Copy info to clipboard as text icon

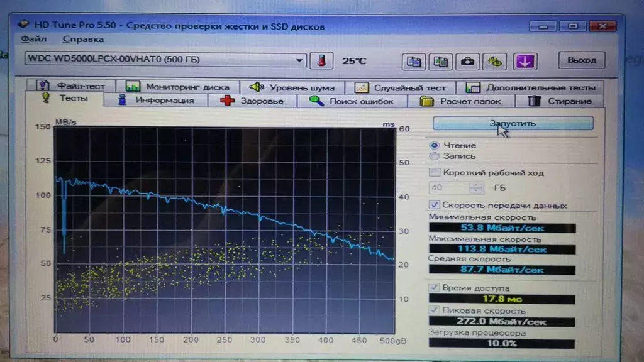point(413,62)
